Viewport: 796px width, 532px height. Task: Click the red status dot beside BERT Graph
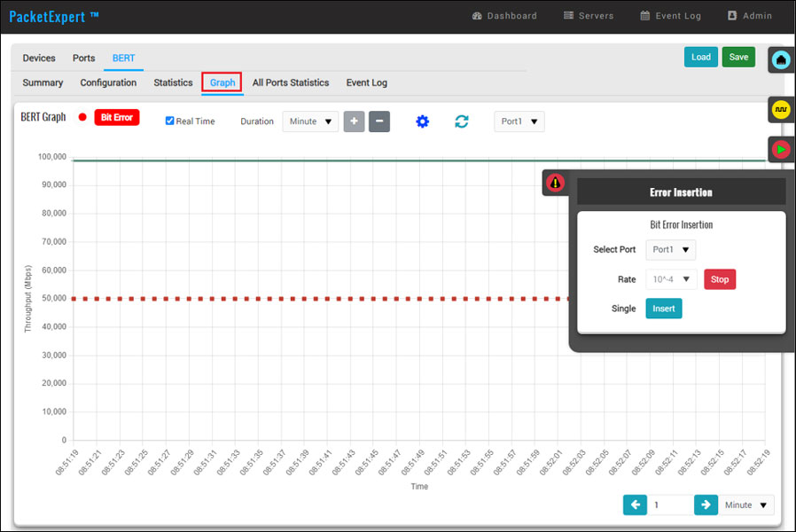82,117
